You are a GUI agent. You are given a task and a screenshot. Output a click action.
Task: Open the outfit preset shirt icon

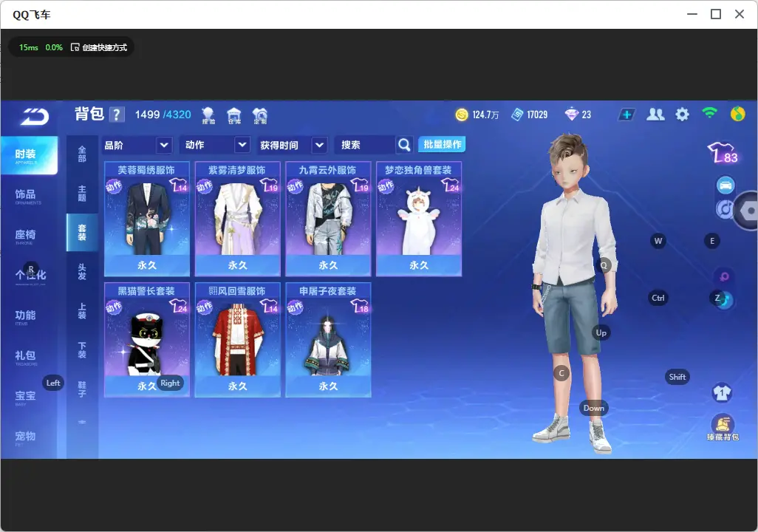tap(722, 392)
